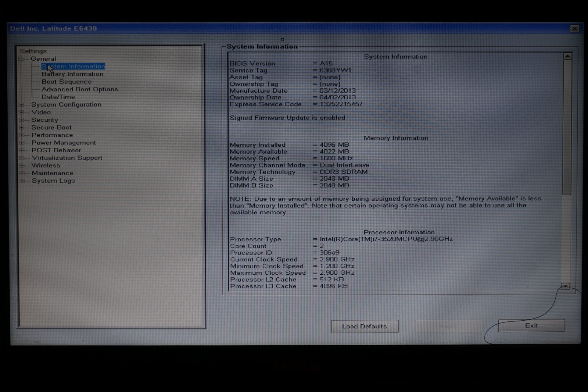Click the Memory Information heading
The width and height of the screenshot is (588, 392).
pyautogui.click(x=396, y=138)
